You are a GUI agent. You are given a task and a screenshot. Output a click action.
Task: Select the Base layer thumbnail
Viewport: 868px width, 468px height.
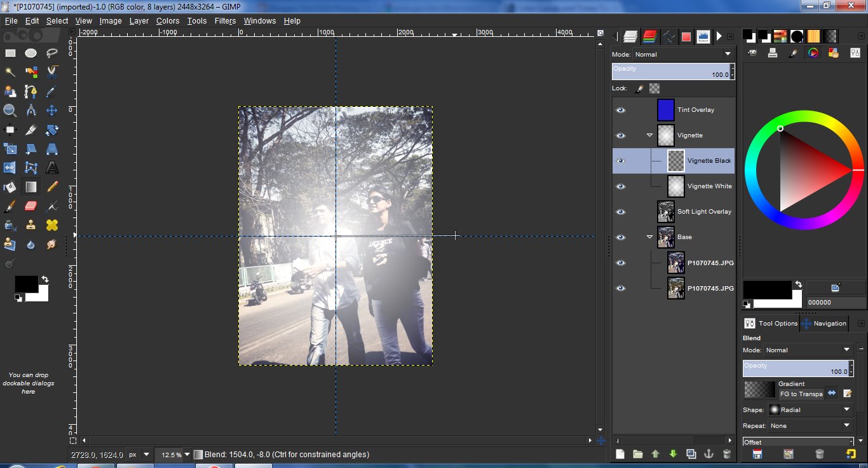665,237
